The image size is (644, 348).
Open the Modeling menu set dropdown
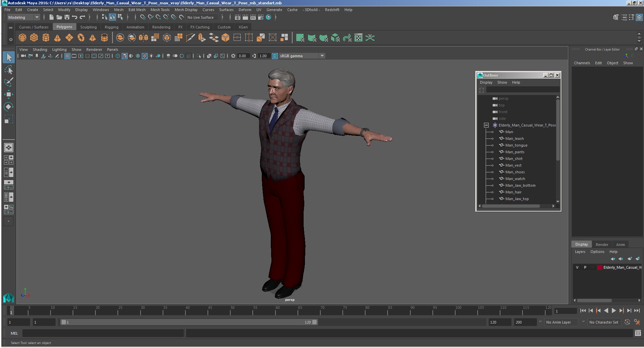(x=23, y=17)
